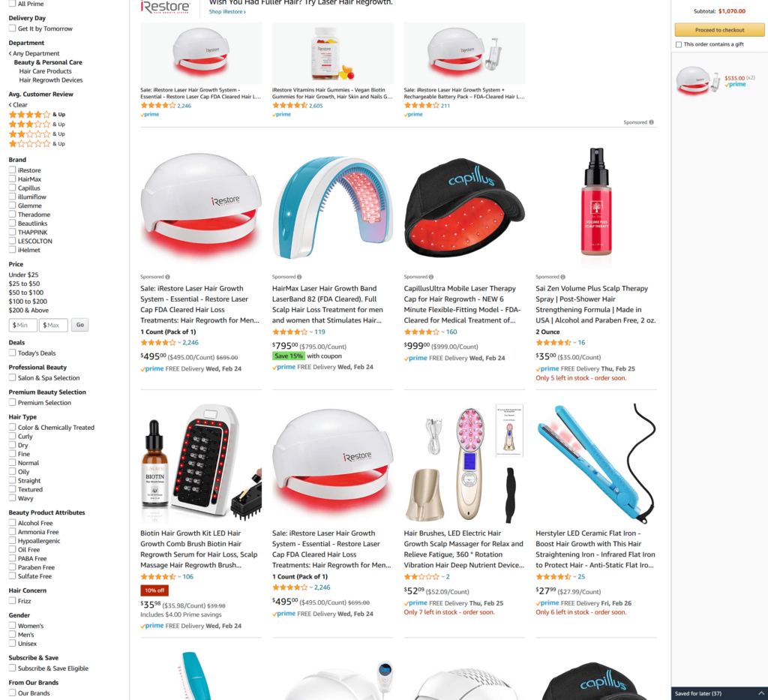This screenshot has width=768, height=700.
Task: Tick This order contains a gift
Action: [x=678, y=44]
